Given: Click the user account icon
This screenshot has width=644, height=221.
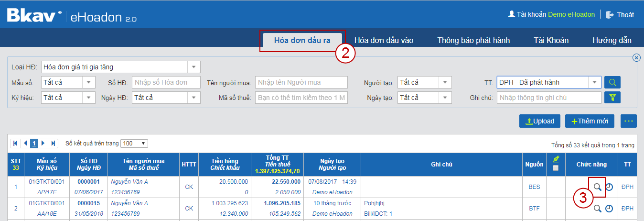Looking at the screenshot, I should point(511,14).
